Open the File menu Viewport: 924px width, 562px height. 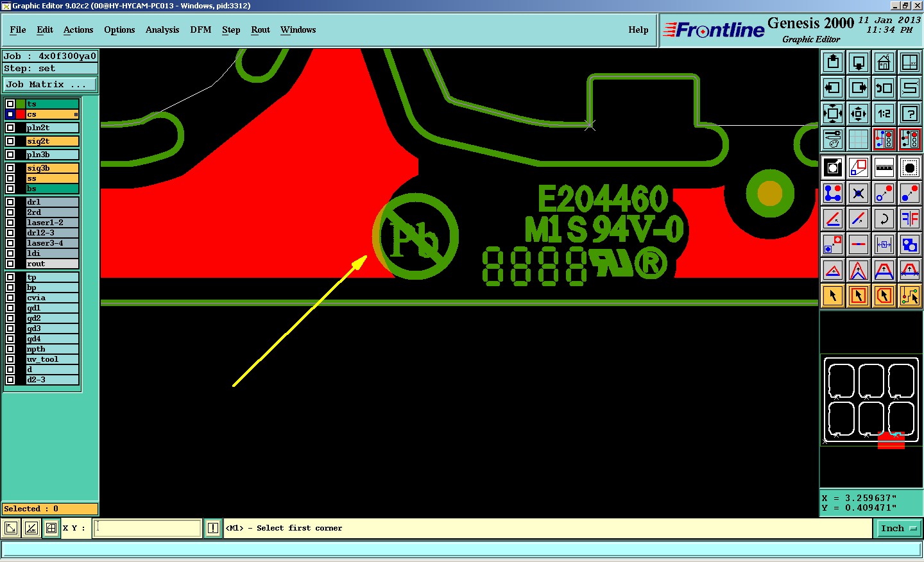[18, 30]
